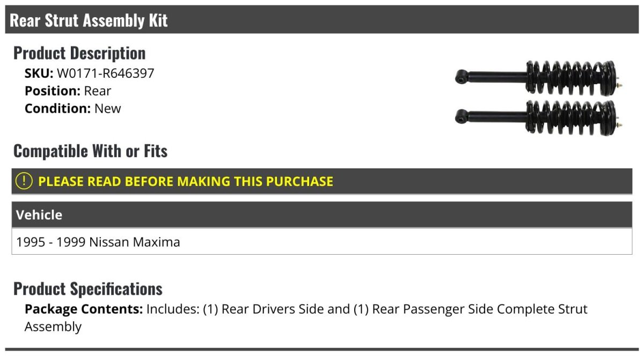Image resolution: width=644 pixels, height=356 pixels.
Task: Open the 'Please read before making this purchase' banner
Action: pos(185,181)
